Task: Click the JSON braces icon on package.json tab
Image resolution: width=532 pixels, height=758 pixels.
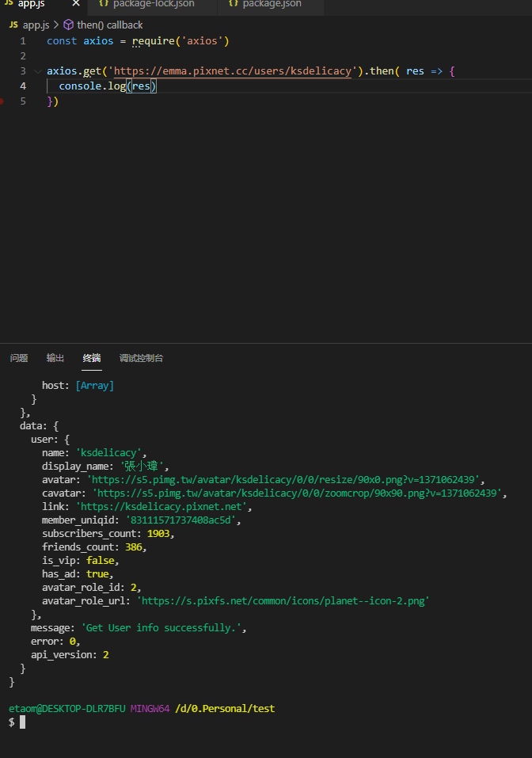Action: coord(234,4)
